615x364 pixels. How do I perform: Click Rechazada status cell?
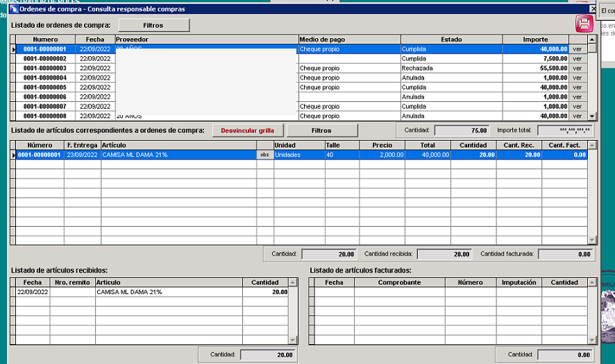click(451, 68)
